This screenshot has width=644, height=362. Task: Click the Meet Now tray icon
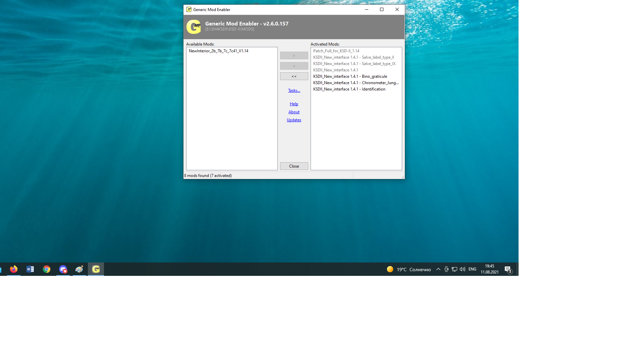[446, 269]
